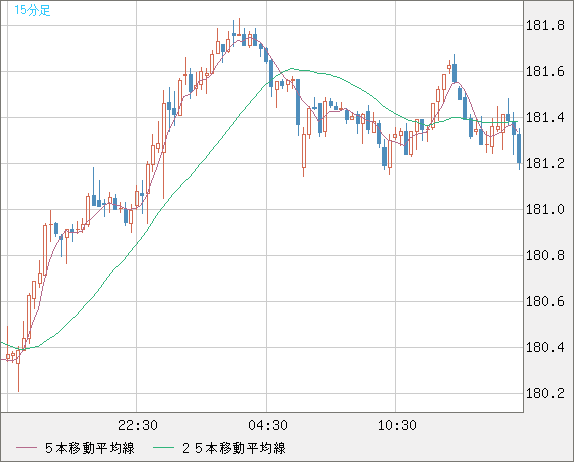Click the 04:30 time axis label

pos(268,425)
